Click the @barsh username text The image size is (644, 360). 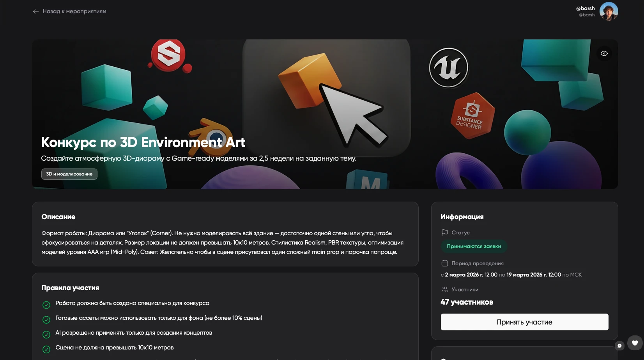[585, 8]
